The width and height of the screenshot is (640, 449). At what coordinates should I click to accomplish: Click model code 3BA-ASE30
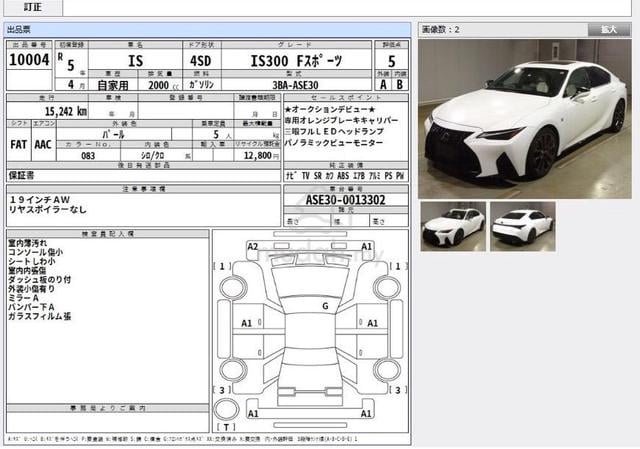pyautogui.click(x=295, y=85)
